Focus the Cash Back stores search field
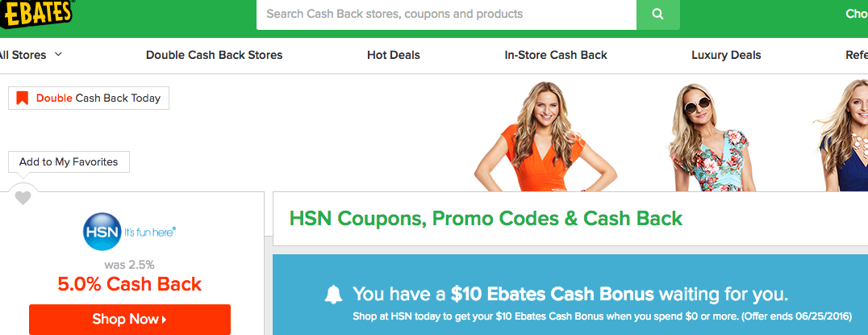This screenshot has height=335, width=868. (446, 15)
